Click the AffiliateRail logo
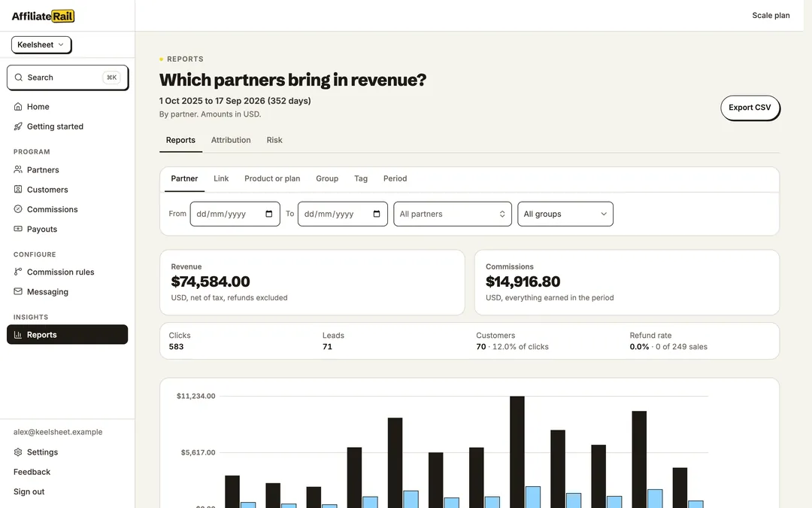812x508 pixels. 43,16
